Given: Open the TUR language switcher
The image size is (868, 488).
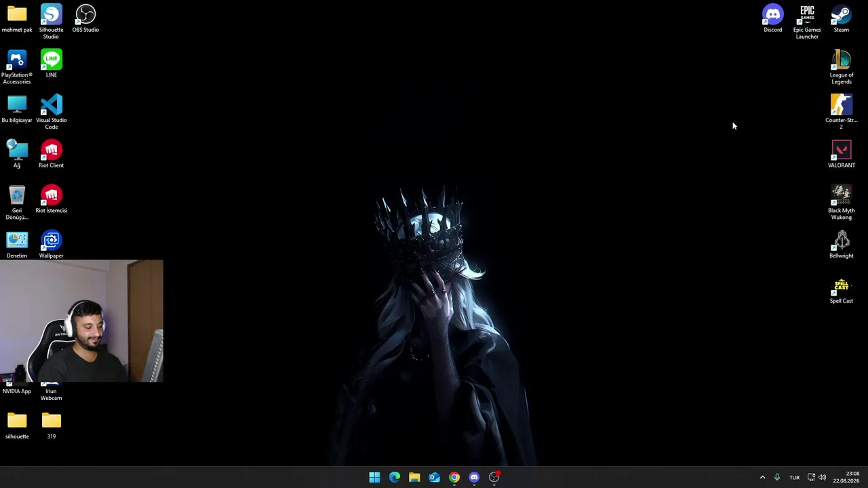Looking at the screenshot, I should point(794,477).
